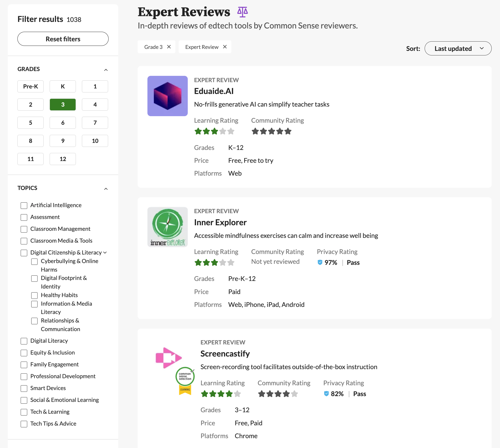The image size is (500, 448).
Task: Remove the Grade 3 filter chip
Action: (x=169, y=47)
